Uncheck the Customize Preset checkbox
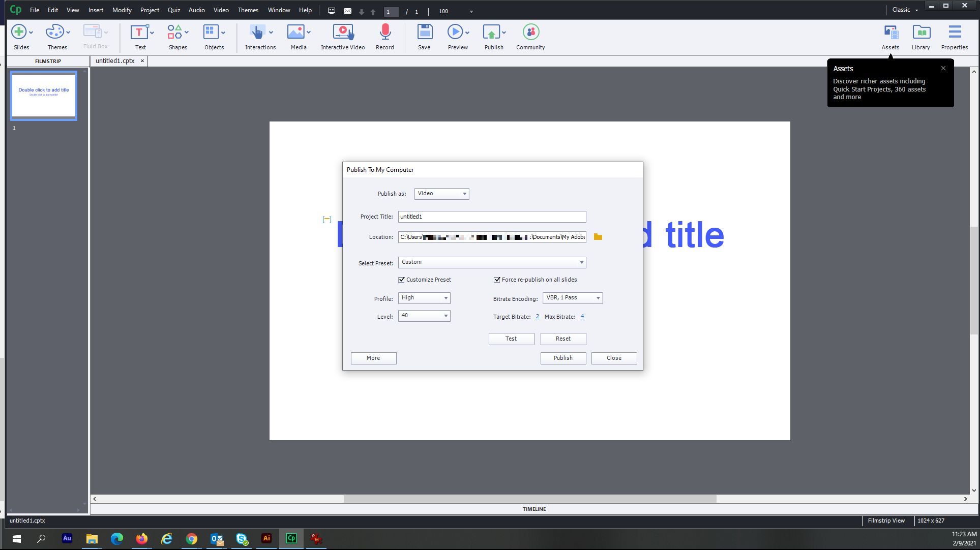Viewport: 980px width, 550px height. (x=402, y=280)
